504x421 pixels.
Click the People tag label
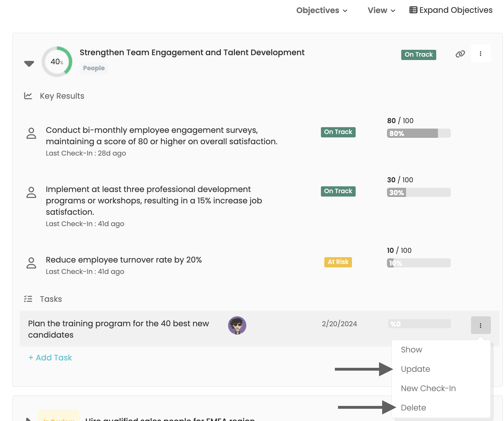click(x=94, y=68)
